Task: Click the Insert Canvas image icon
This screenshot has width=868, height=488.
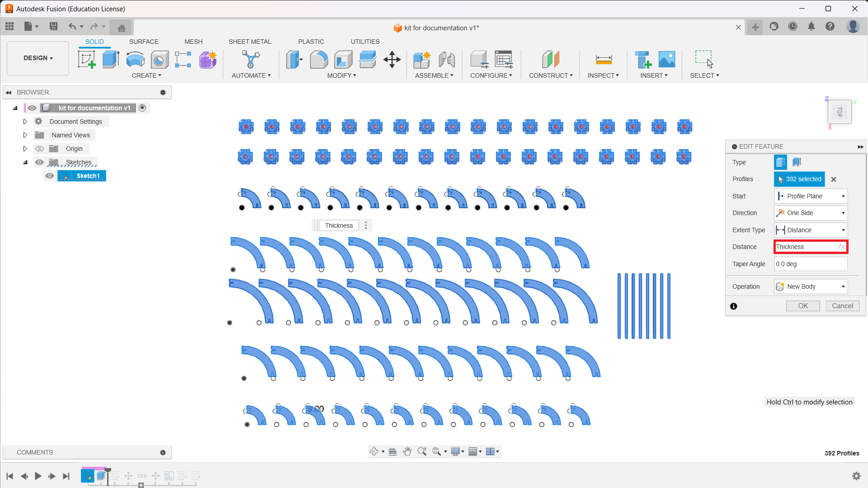Action: (x=667, y=59)
